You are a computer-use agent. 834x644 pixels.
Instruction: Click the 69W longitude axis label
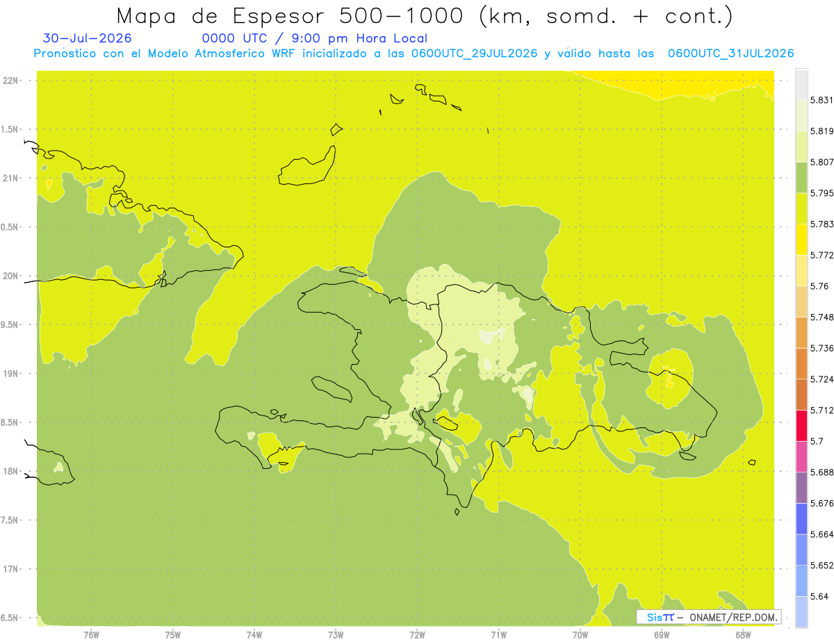[x=662, y=634]
